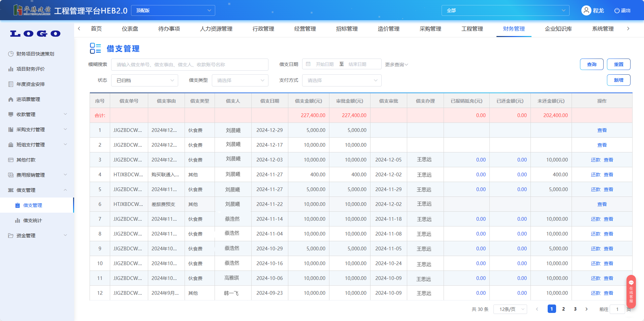
Task: Click the 前往 page number input
Action: click(617, 309)
